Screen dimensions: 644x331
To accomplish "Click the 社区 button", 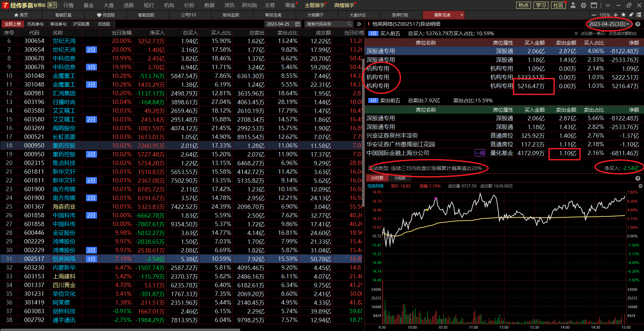I will point(558,5).
